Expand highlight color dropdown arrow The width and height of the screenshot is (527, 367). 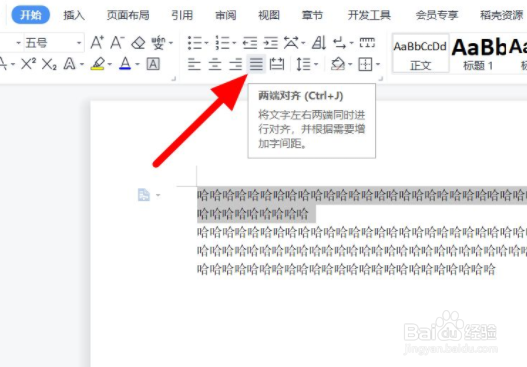coord(110,64)
